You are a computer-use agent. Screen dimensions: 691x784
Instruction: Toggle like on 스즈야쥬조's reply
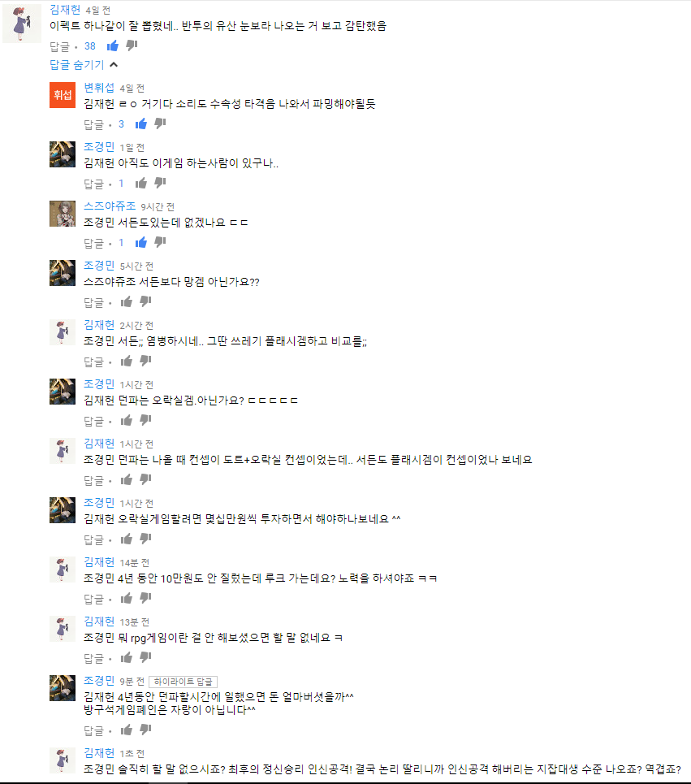coord(141,243)
